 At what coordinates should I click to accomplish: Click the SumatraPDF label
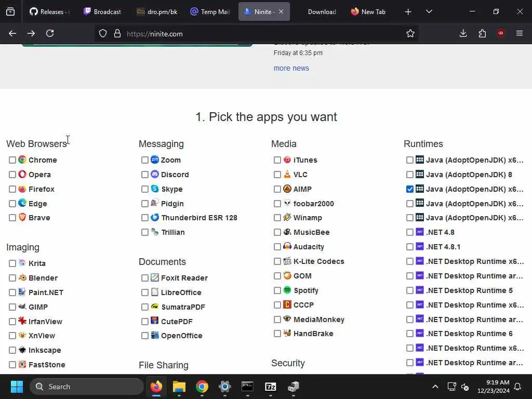[183, 307]
